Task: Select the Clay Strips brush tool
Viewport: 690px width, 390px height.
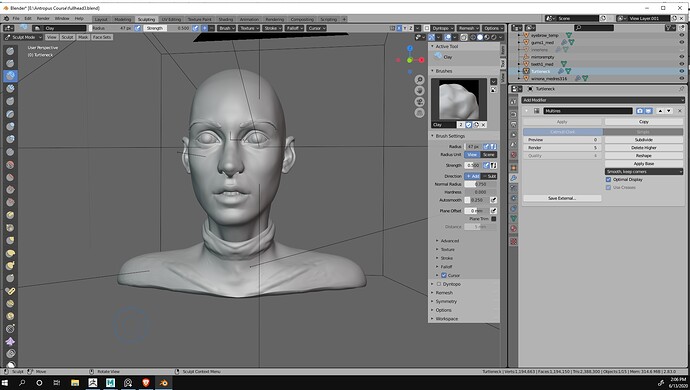Action: (x=10, y=88)
